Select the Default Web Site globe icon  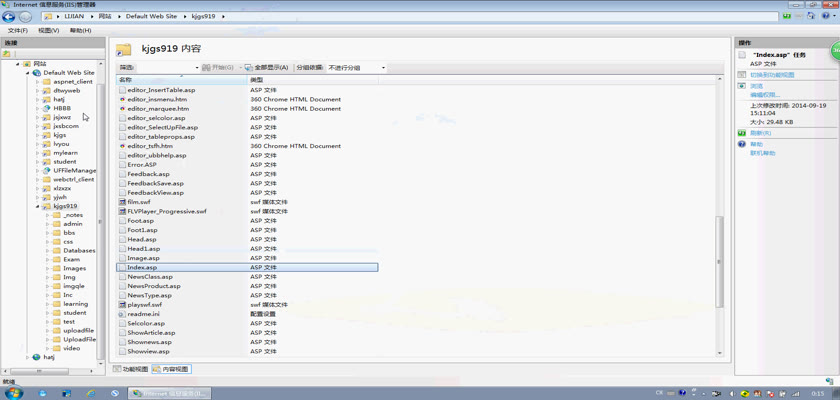[37, 73]
